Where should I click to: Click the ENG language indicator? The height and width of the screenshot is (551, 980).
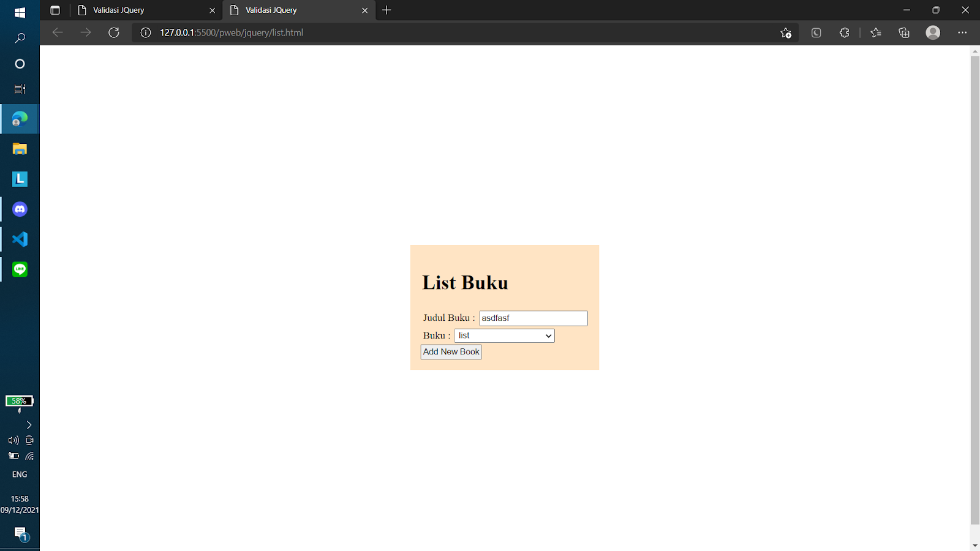[20, 474]
